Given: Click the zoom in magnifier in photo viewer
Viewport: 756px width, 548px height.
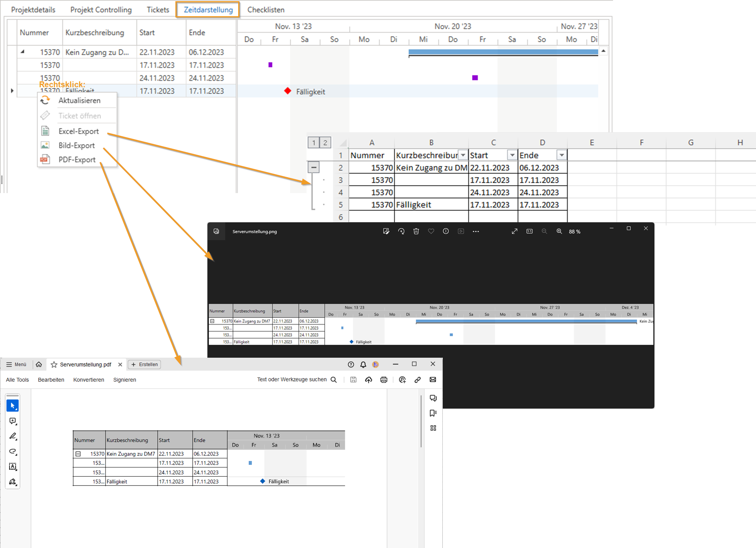Looking at the screenshot, I should (x=559, y=231).
